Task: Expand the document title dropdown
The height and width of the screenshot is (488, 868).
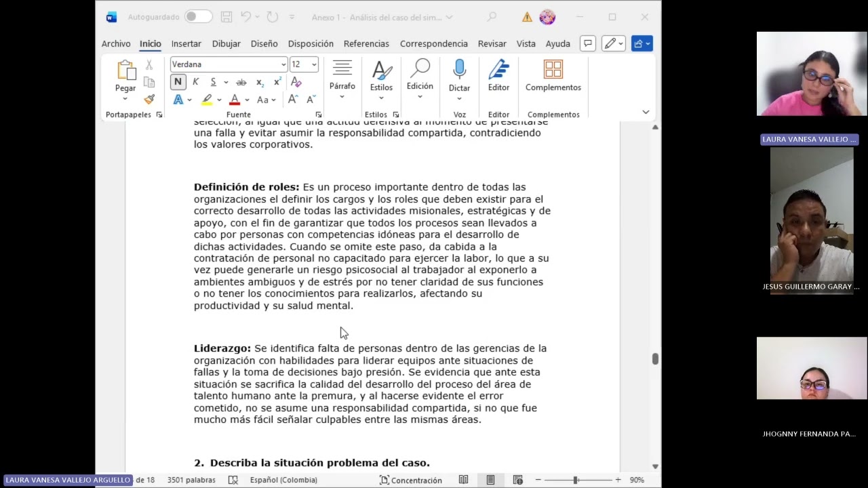Action: [x=449, y=17]
